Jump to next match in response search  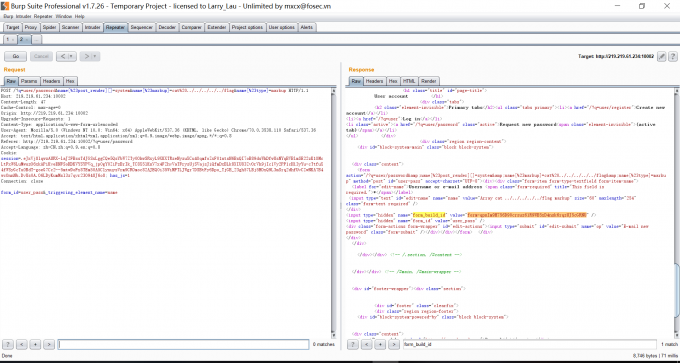click(x=394, y=344)
